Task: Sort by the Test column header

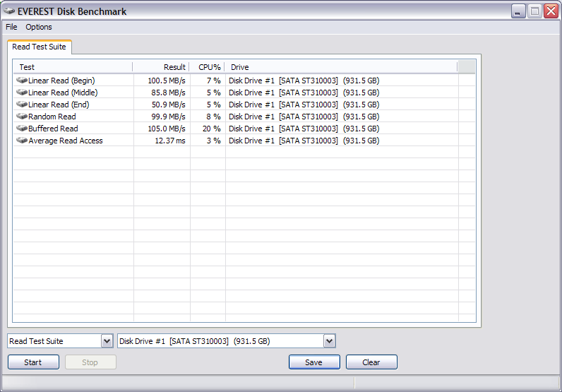Action: [73, 67]
